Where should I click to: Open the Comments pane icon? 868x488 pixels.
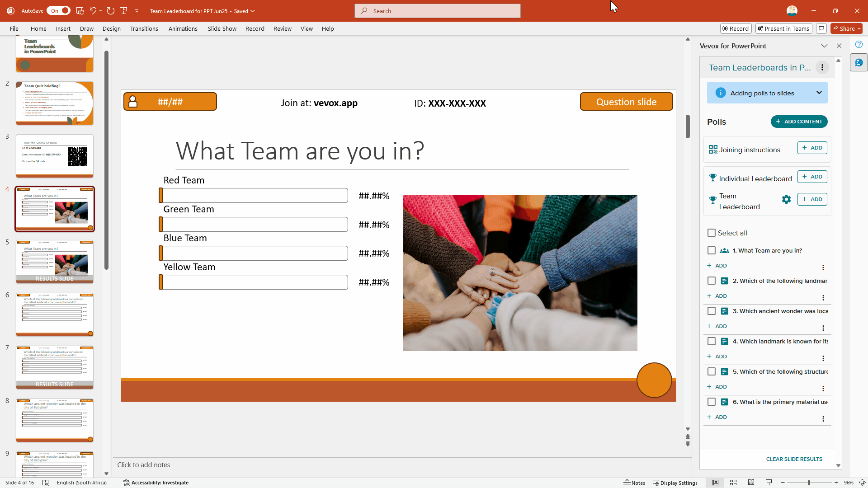point(821,28)
